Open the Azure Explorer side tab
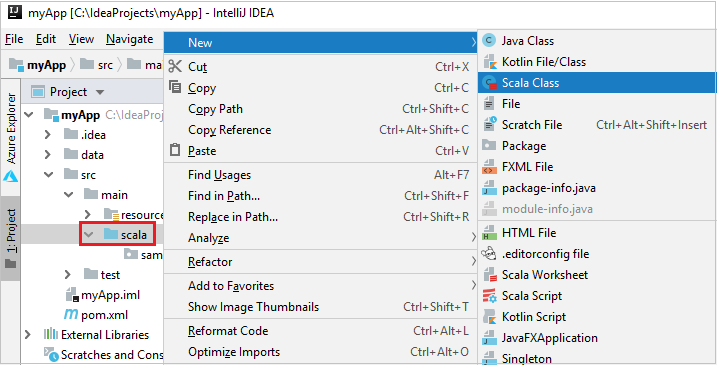 click(x=11, y=137)
